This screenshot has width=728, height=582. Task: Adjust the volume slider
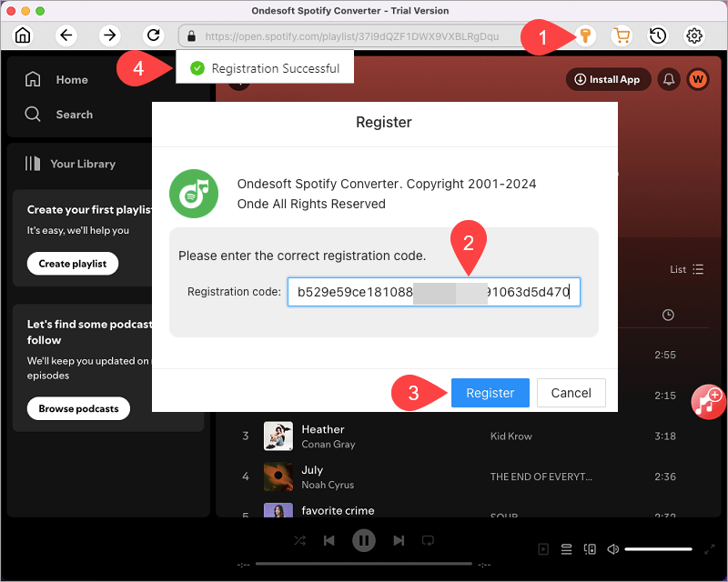[x=658, y=549]
